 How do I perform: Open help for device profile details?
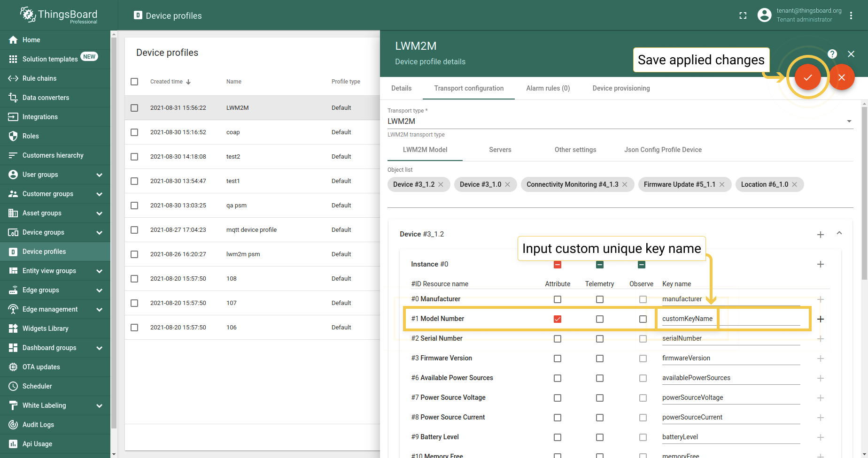click(x=832, y=54)
